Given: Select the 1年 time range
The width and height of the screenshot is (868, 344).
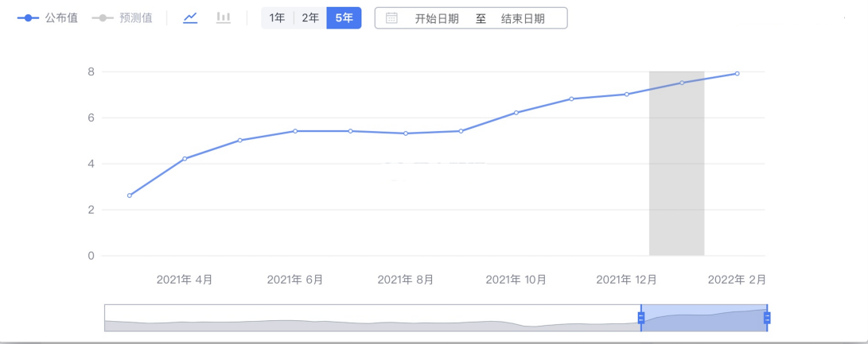Looking at the screenshot, I should 277,17.
